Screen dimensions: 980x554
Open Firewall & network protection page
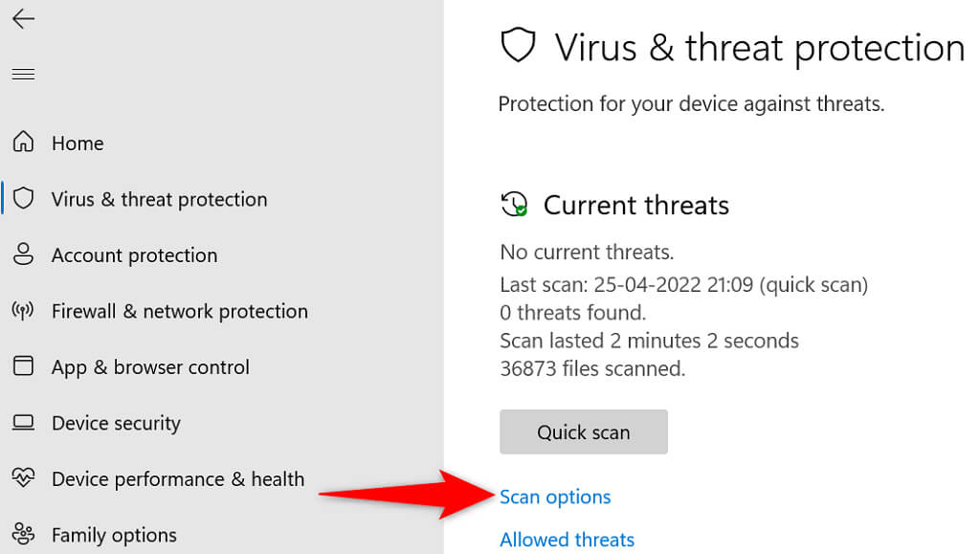(179, 311)
